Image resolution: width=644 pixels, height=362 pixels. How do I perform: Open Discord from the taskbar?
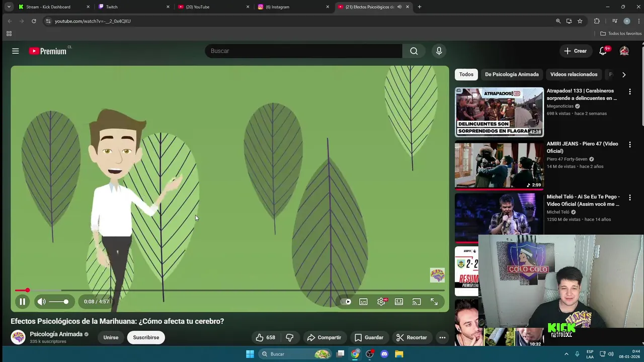[x=384, y=354]
